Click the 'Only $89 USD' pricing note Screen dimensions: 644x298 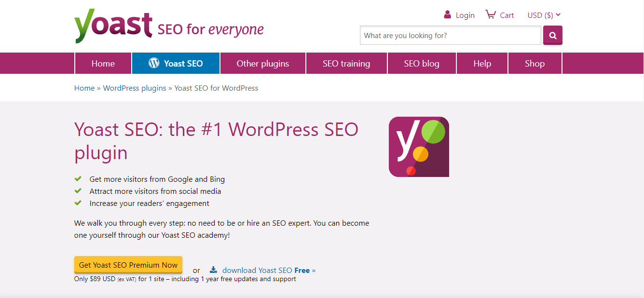pyautogui.click(x=185, y=279)
